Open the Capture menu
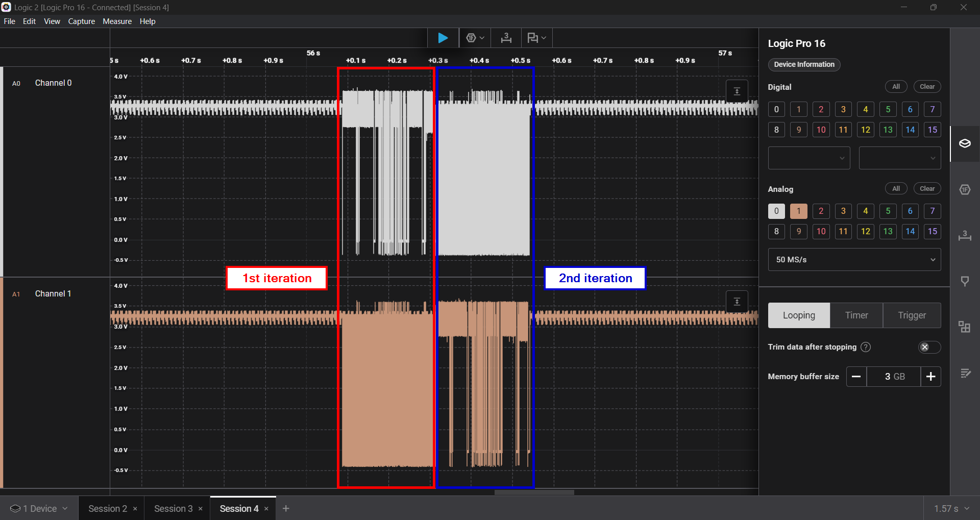 tap(81, 21)
